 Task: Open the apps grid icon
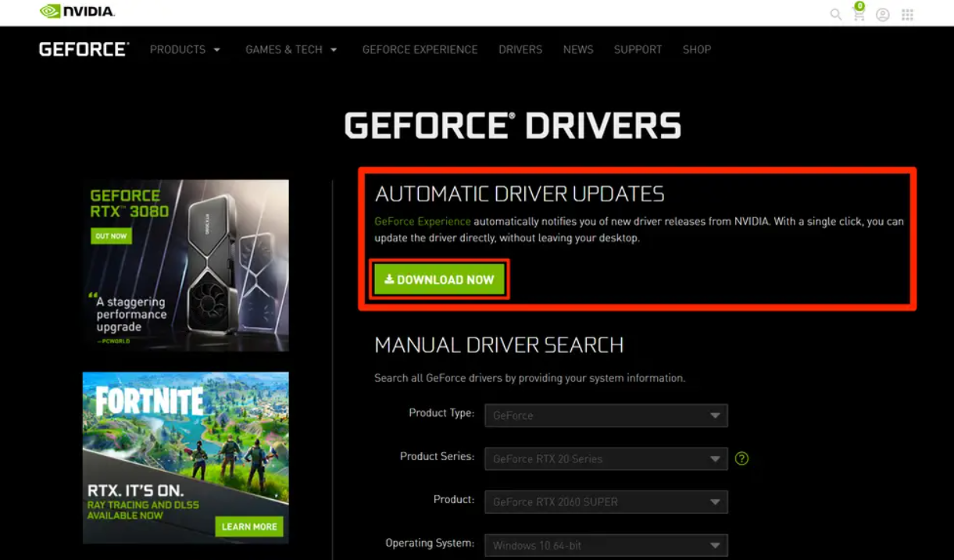point(907,14)
